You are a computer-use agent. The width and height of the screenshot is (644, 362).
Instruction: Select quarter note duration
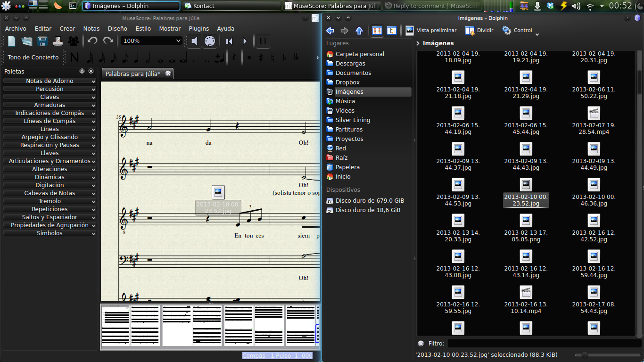(x=136, y=58)
